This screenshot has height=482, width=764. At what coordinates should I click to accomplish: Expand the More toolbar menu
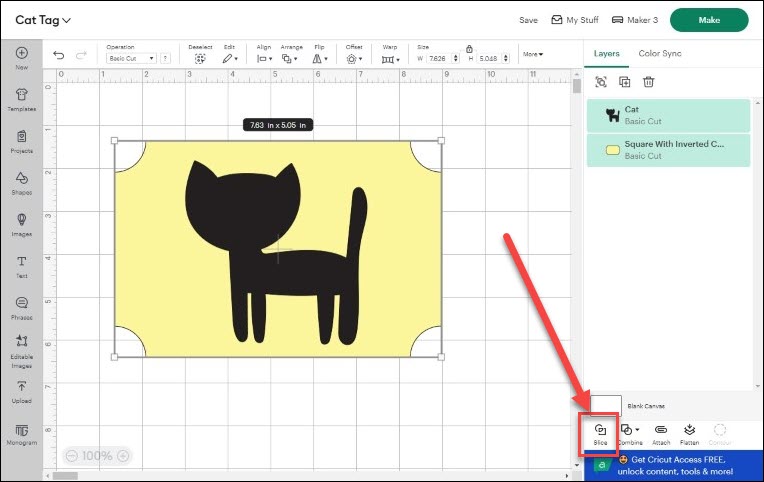click(x=533, y=54)
